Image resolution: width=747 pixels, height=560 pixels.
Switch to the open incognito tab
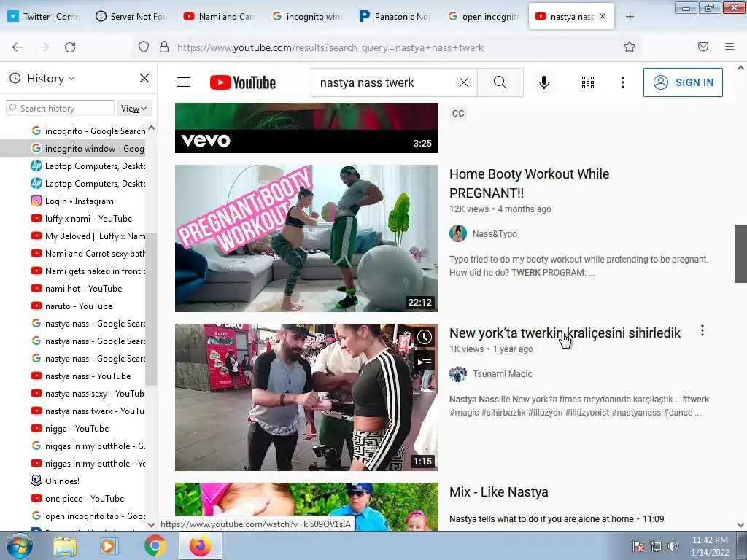click(483, 16)
